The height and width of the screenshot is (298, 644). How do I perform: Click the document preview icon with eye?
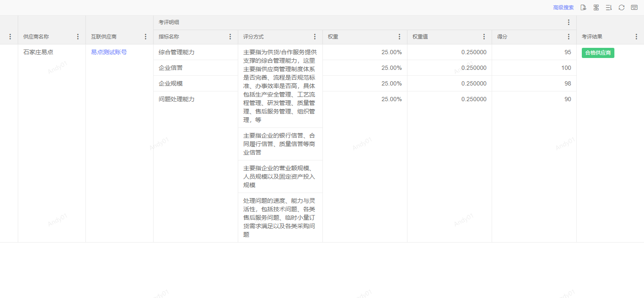point(583,8)
